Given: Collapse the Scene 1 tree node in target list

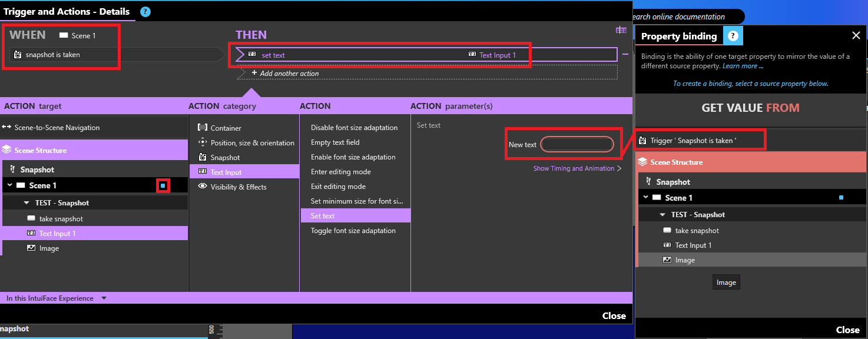Looking at the screenshot, I should tap(10, 185).
